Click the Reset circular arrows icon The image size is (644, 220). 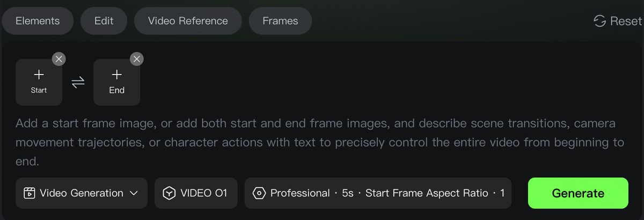[x=599, y=21]
